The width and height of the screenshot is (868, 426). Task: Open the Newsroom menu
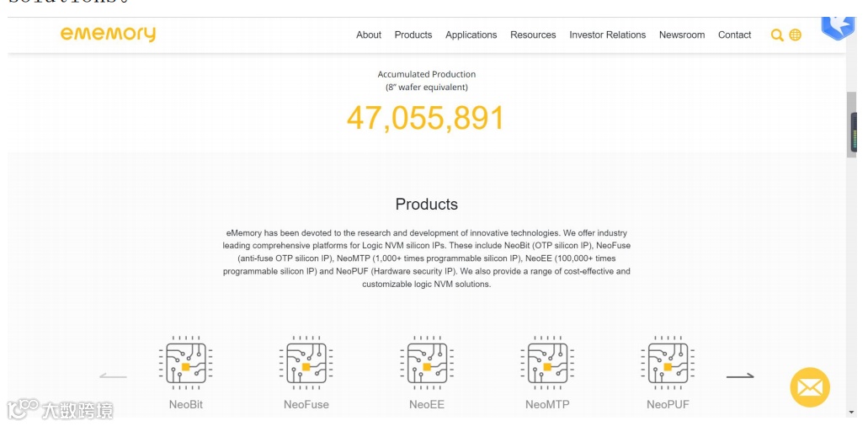(682, 35)
